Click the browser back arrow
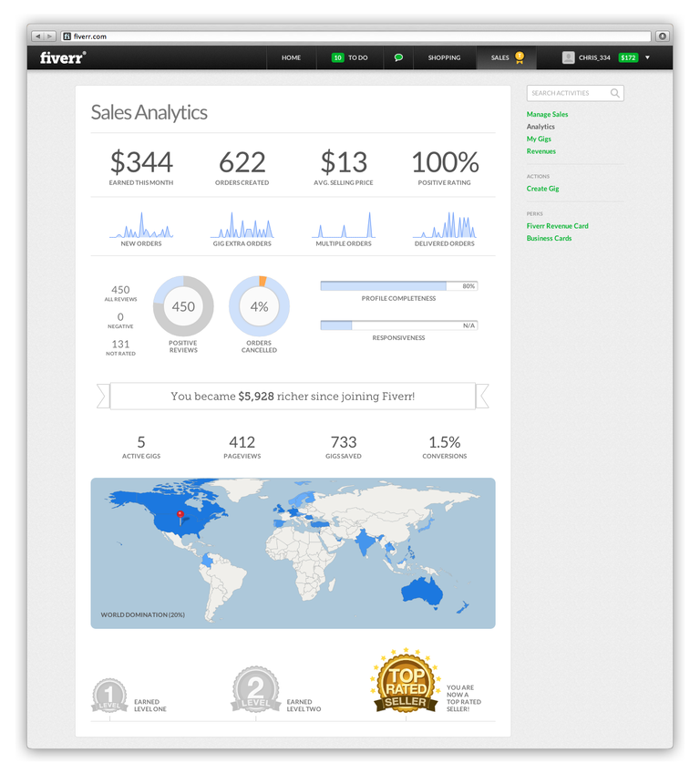700x784 pixels. [x=37, y=36]
